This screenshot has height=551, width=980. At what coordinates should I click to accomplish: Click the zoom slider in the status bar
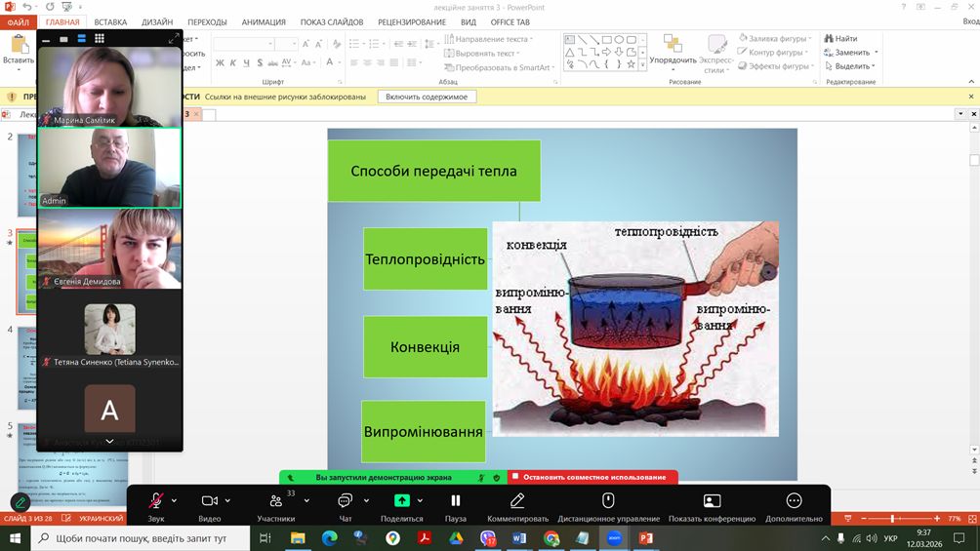tap(892, 519)
